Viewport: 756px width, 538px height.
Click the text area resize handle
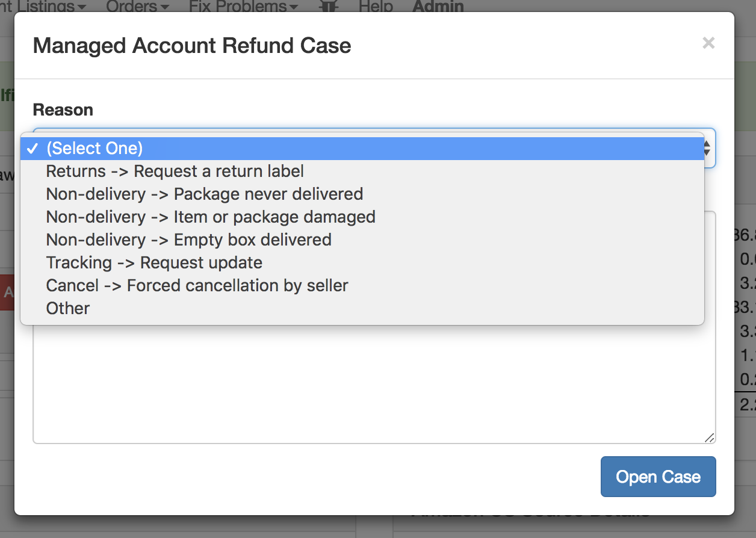tap(710, 438)
